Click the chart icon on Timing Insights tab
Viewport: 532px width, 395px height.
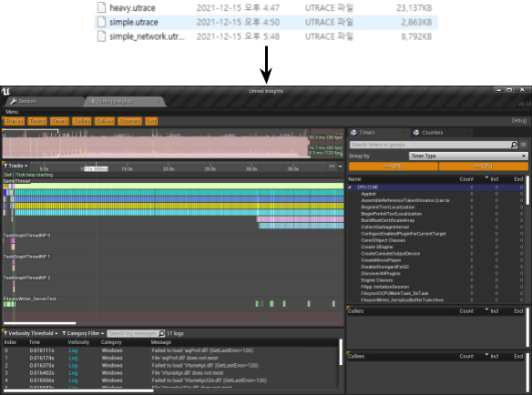pyautogui.click(x=92, y=101)
